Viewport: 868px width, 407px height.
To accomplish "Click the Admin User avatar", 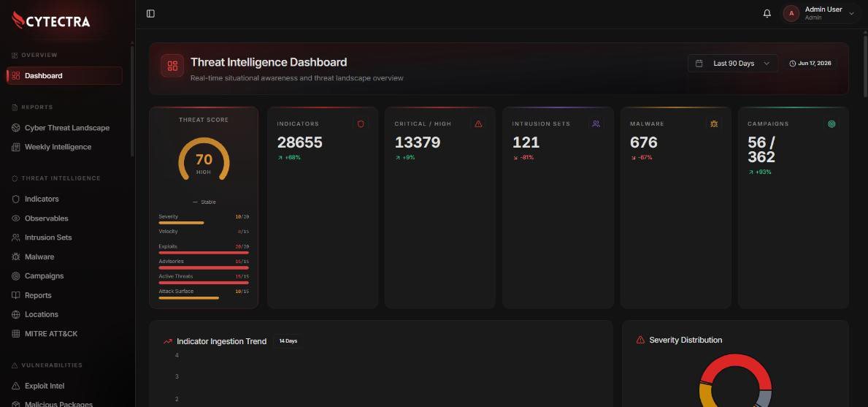I will (791, 13).
